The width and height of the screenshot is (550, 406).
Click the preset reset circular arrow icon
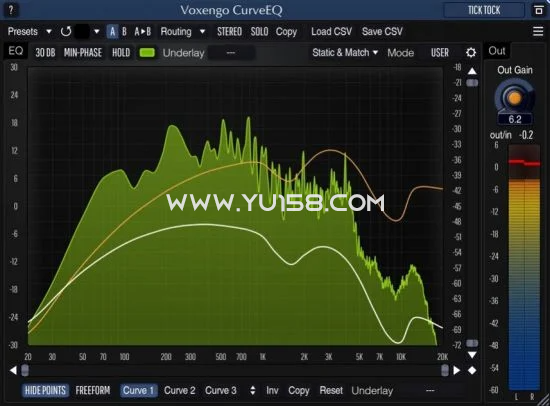(66, 32)
